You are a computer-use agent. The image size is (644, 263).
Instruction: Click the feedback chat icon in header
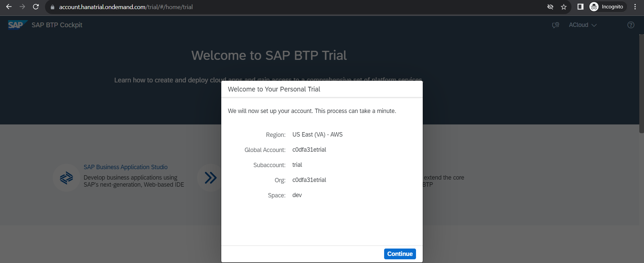555,25
